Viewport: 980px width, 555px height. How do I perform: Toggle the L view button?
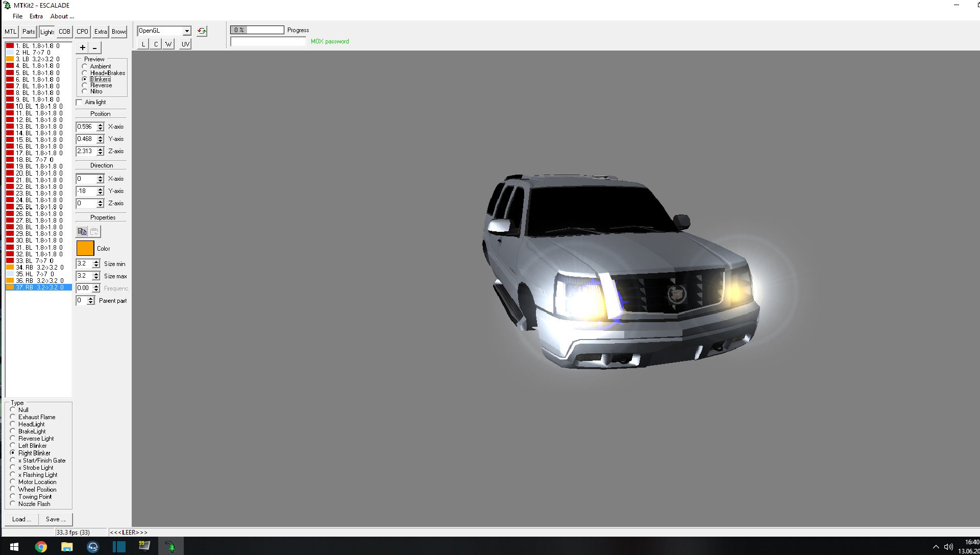point(143,44)
